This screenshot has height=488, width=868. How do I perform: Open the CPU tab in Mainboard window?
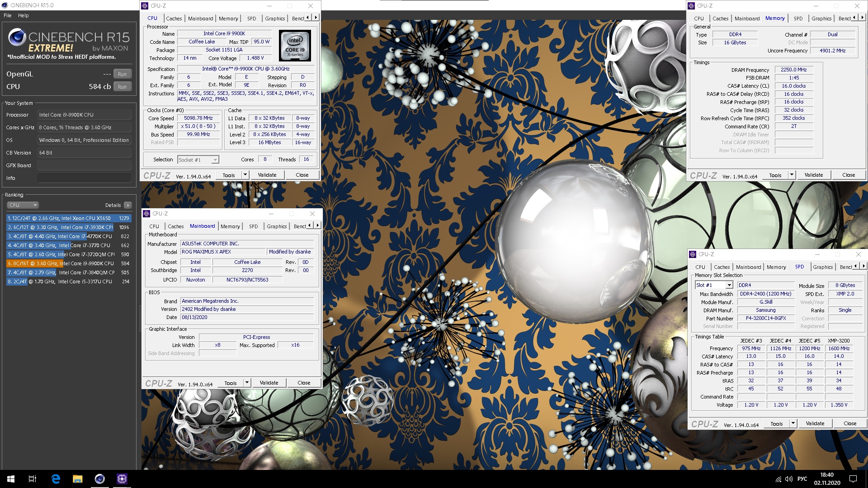tap(154, 226)
